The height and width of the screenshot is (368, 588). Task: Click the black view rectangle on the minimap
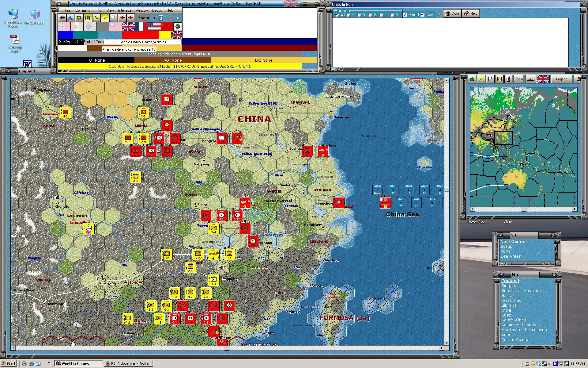click(x=503, y=138)
